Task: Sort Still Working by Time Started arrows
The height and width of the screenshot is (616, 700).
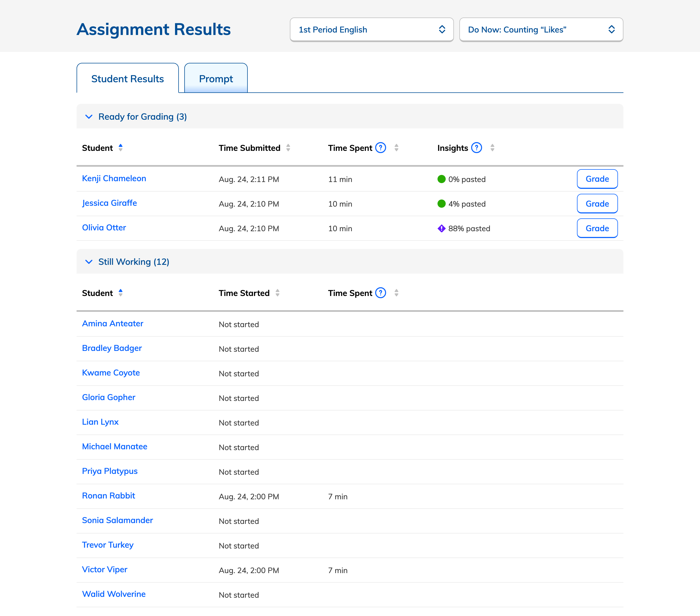Action: pyautogui.click(x=277, y=293)
